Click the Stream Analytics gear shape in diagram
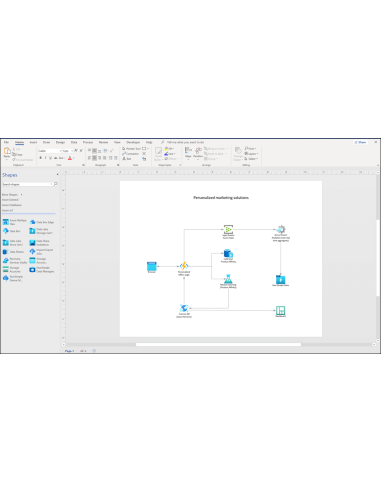Screen dimensions: 381x492 (281, 229)
